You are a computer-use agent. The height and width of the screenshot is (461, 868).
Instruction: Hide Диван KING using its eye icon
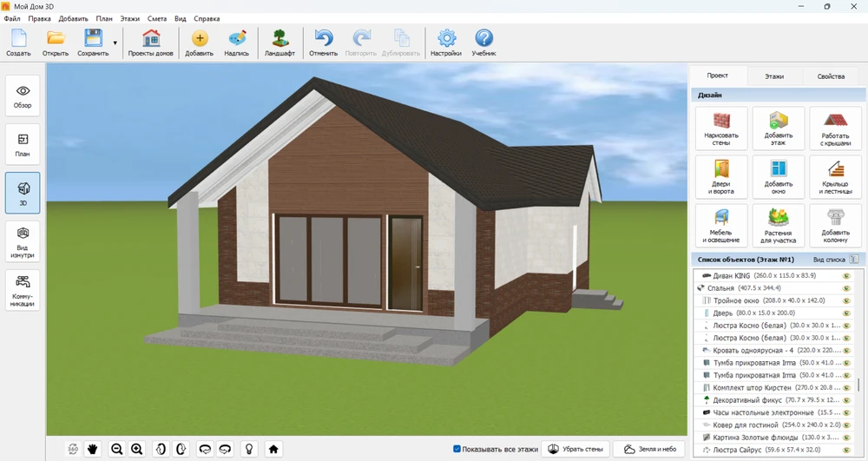(x=846, y=275)
